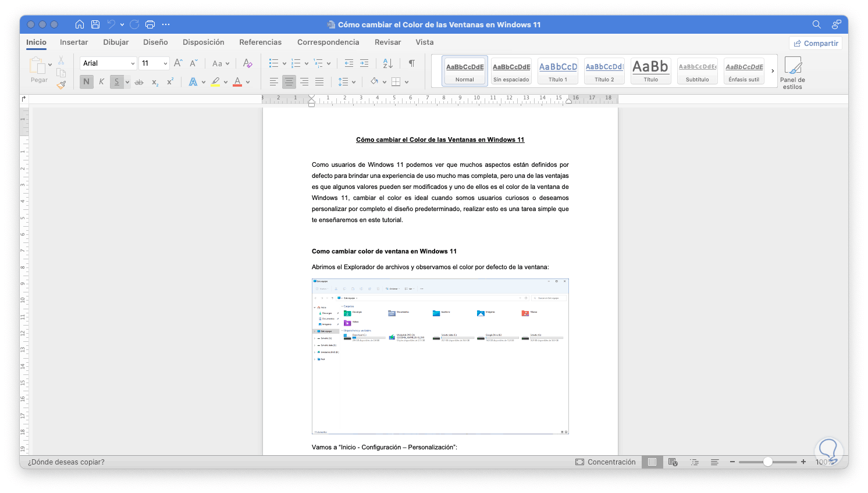
Task: Apply the red font color A
Action: tap(237, 82)
